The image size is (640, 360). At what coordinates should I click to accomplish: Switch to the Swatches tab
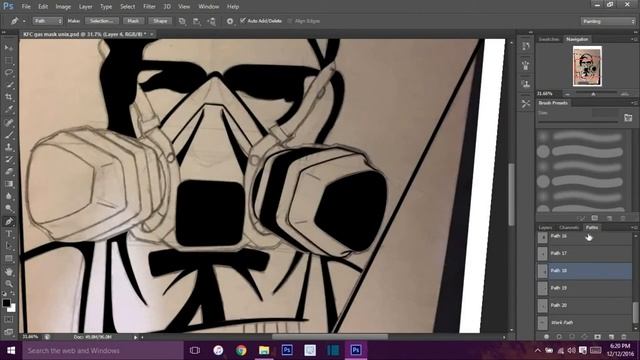pos(549,39)
